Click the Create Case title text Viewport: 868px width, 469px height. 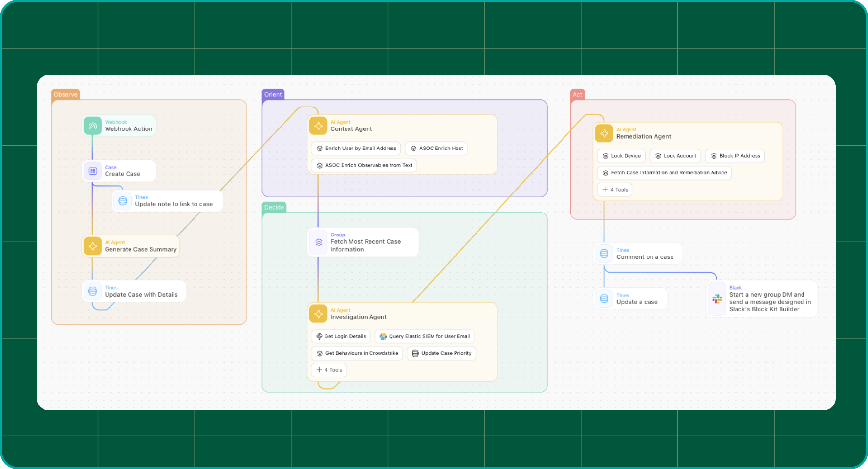pyautogui.click(x=123, y=174)
